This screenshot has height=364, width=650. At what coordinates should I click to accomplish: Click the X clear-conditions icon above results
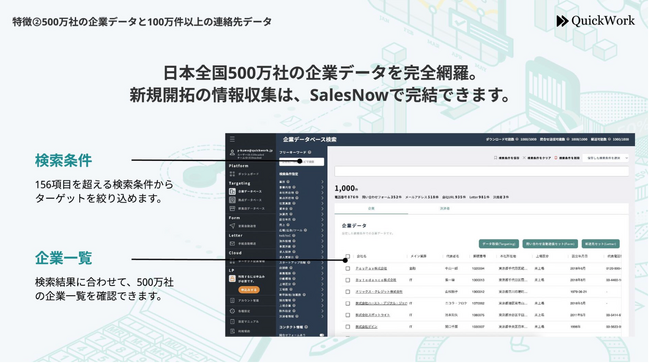click(x=524, y=158)
